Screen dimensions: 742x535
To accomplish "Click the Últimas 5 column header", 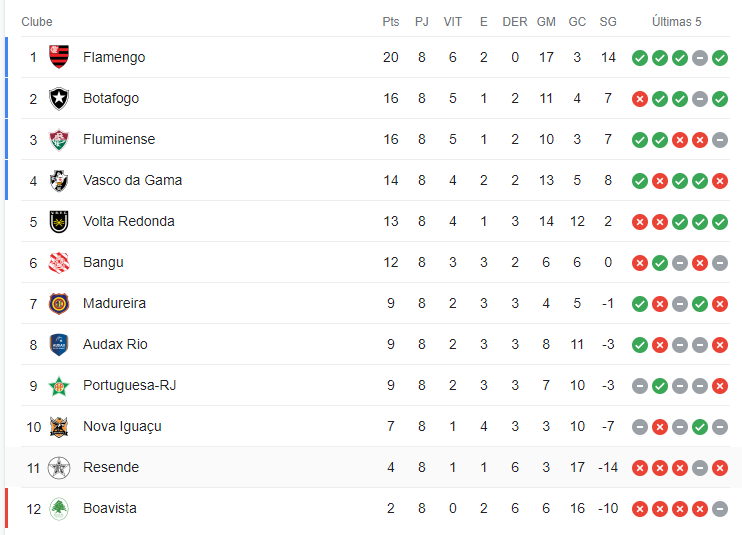I will (x=677, y=22).
